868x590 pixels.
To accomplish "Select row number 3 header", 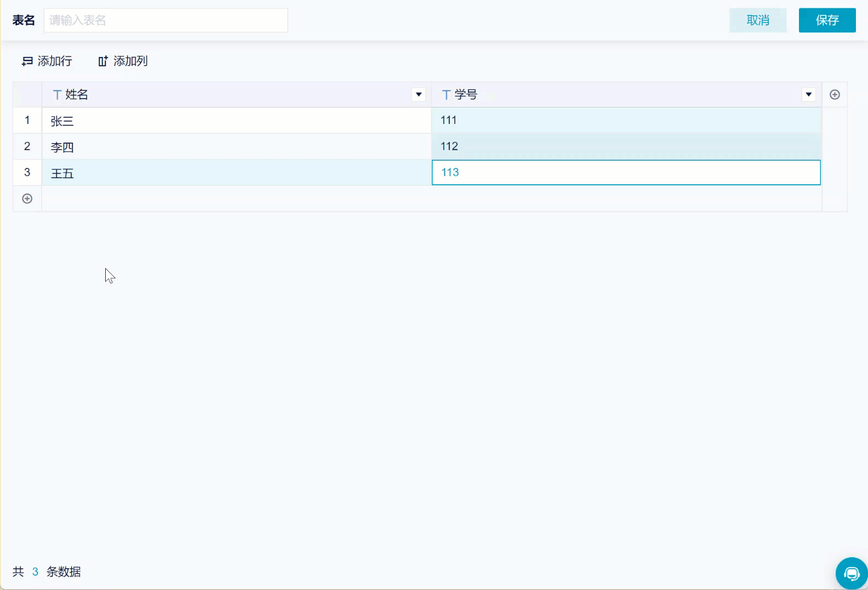I will click(27, 173).
